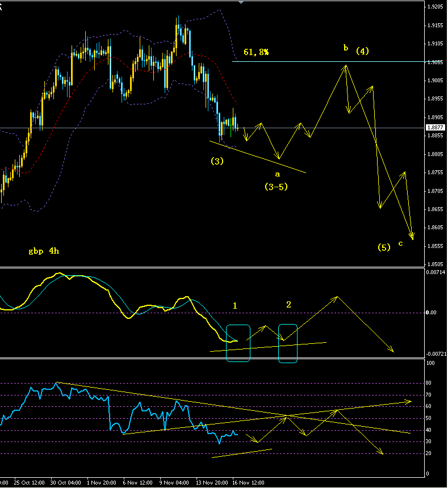Screen dimensions: 448x488
Task: Click the 1.8705 price axis label
Action: [436, 191]
